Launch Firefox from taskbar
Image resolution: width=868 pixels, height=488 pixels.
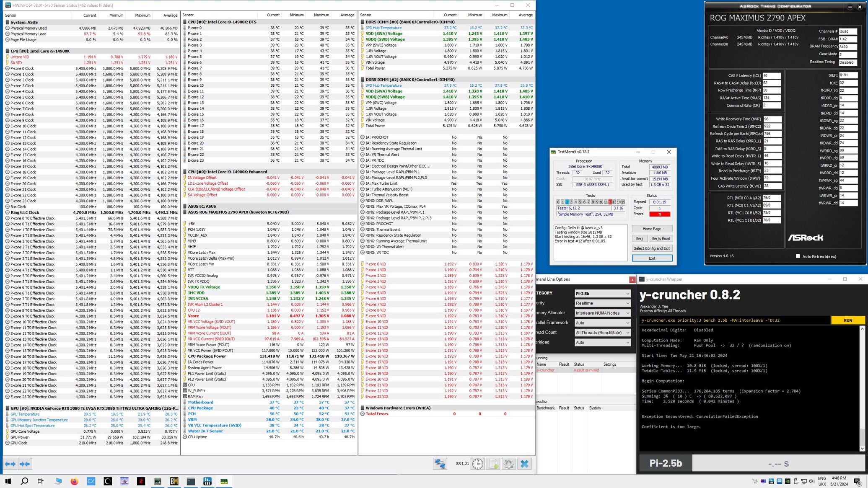(74, 481)
